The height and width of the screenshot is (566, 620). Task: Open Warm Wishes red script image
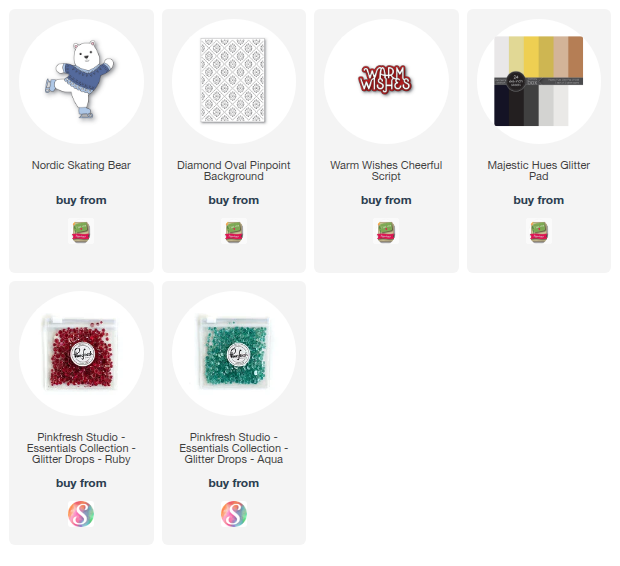click(386, 81)
